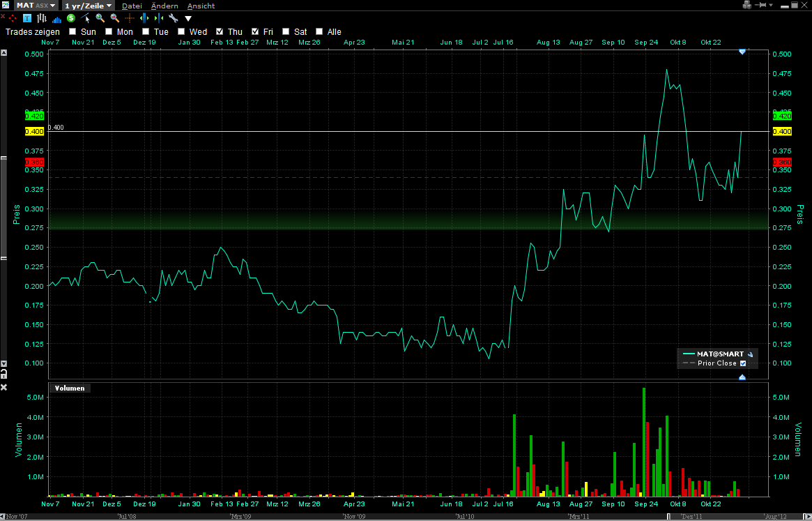Viewport: 812px width, 521px height.
Task: Enable the Sun trades checkbox
Action: pyautogui.click(x=72, y=31)
